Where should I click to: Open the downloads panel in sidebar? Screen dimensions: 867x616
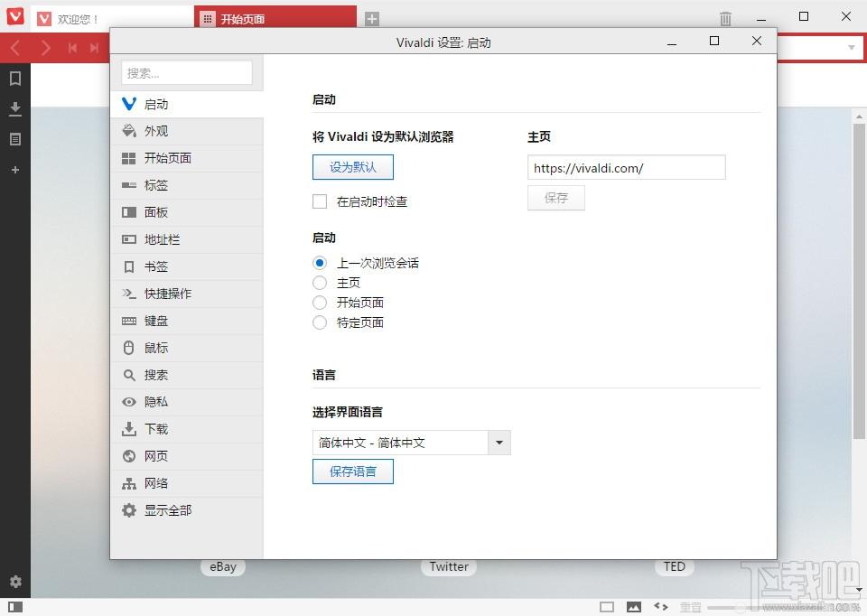tap(15, 109)
